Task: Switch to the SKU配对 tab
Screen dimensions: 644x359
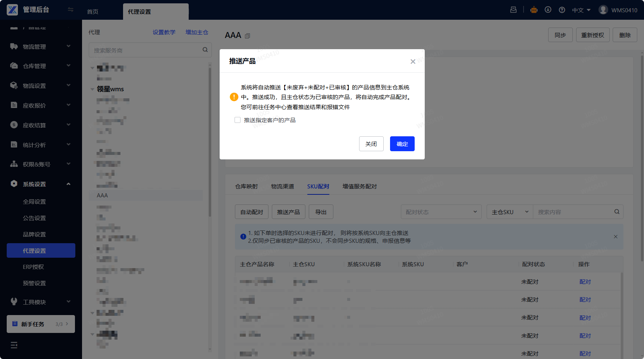Action: click(318, 186)
